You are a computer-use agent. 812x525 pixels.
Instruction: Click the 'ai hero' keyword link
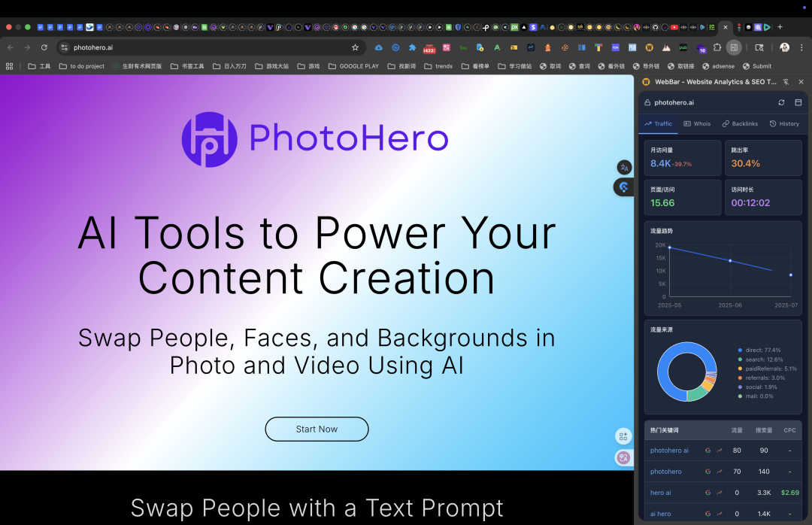click(660, 514)
